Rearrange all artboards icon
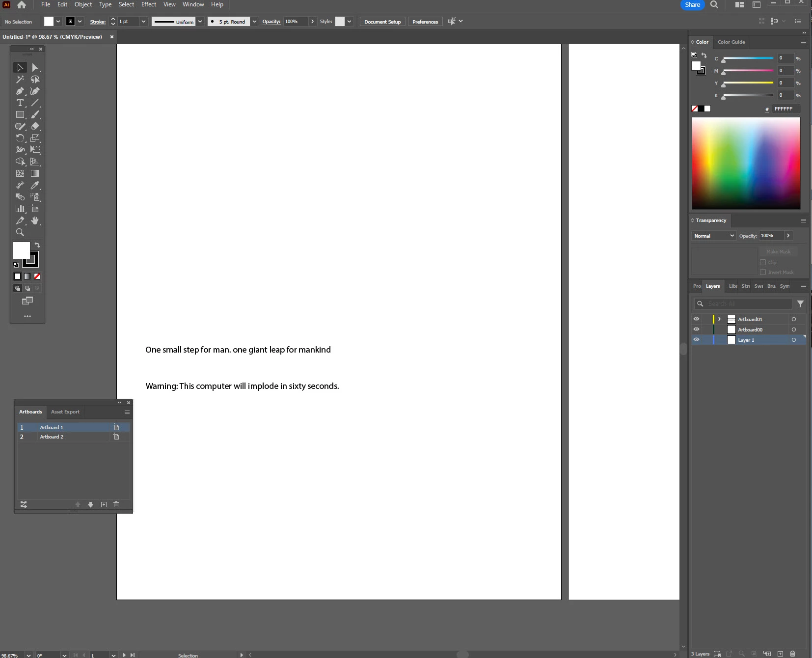 coord(24,504)
